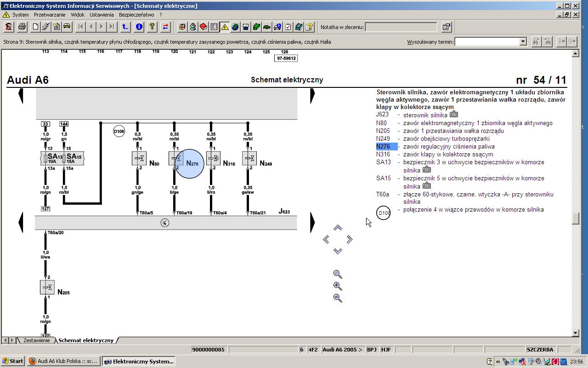Pan the schematic left with the left arrow

(x=326, y=239)
